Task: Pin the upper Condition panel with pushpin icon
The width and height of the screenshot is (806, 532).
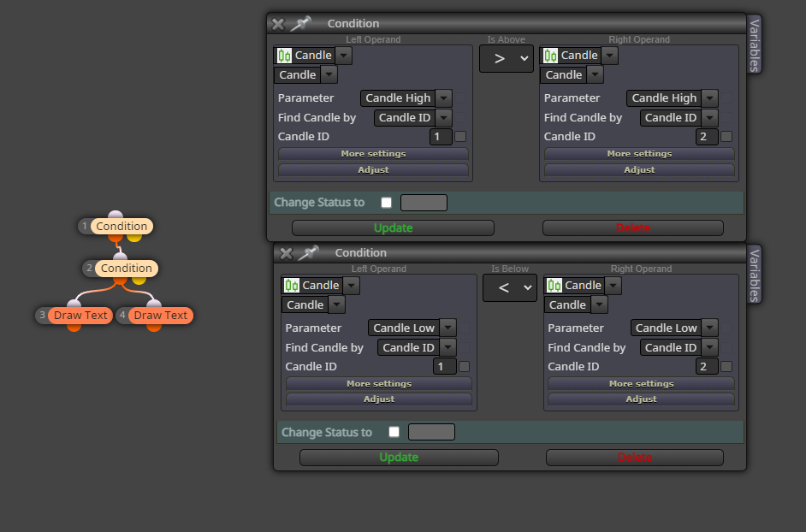Action: point(300,24)
